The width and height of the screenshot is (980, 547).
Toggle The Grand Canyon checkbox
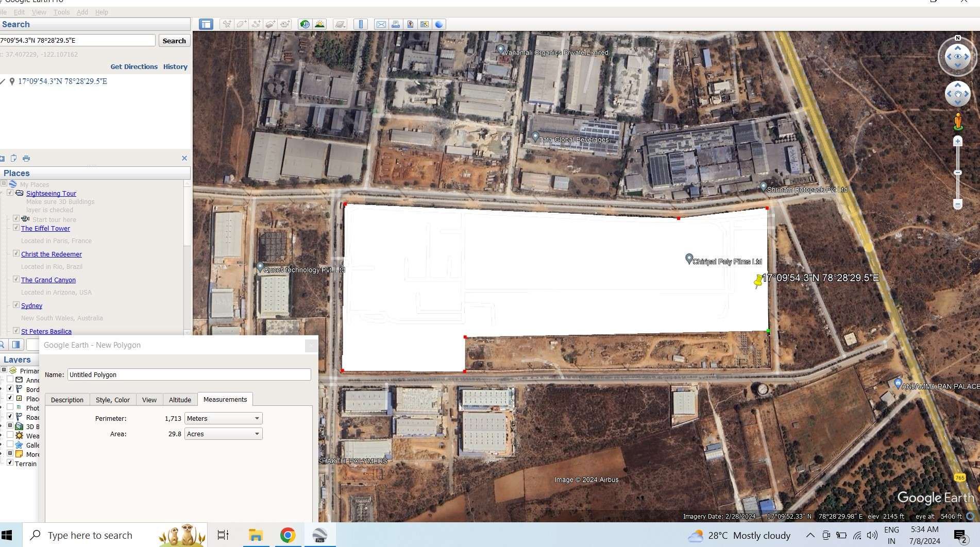click(16, 279)
